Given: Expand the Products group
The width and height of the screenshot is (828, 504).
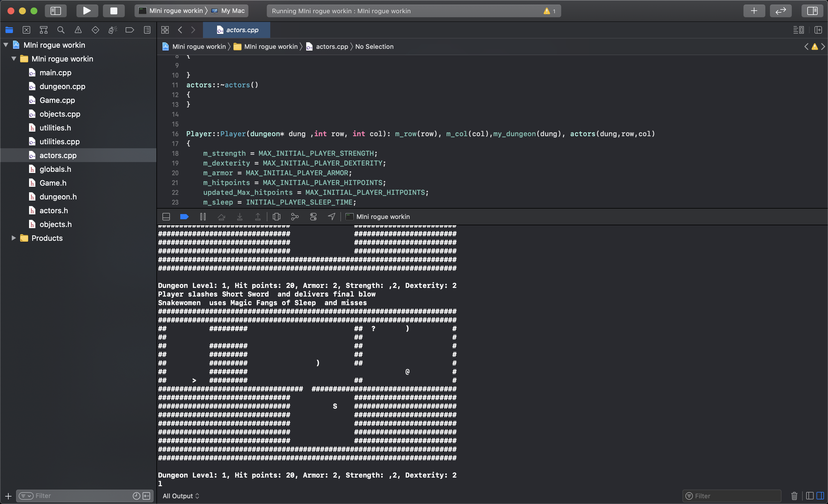Looking at the screenshot, I should [x=14, y=238].
